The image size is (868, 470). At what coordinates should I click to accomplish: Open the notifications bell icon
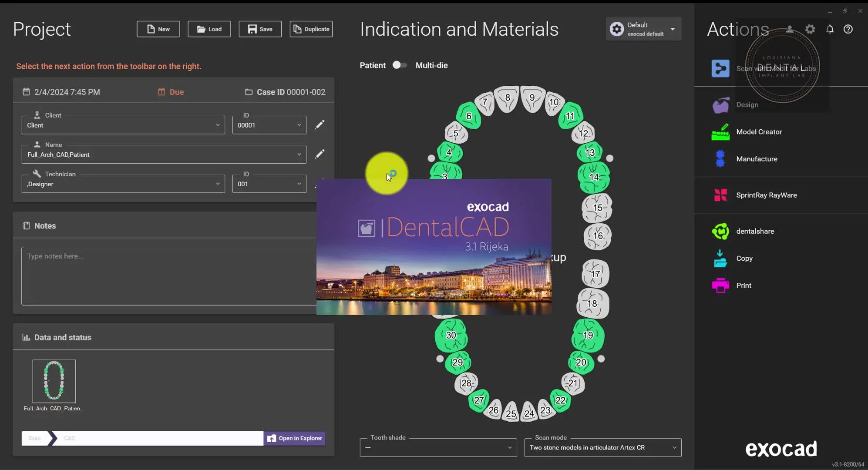[830, 29]
